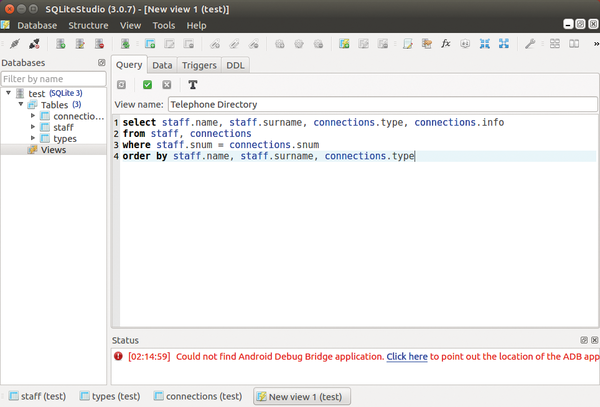The width and height of the screenshot is (600, 407).
Task: Click the rollback view changes icon
Action: click(166, 85)
